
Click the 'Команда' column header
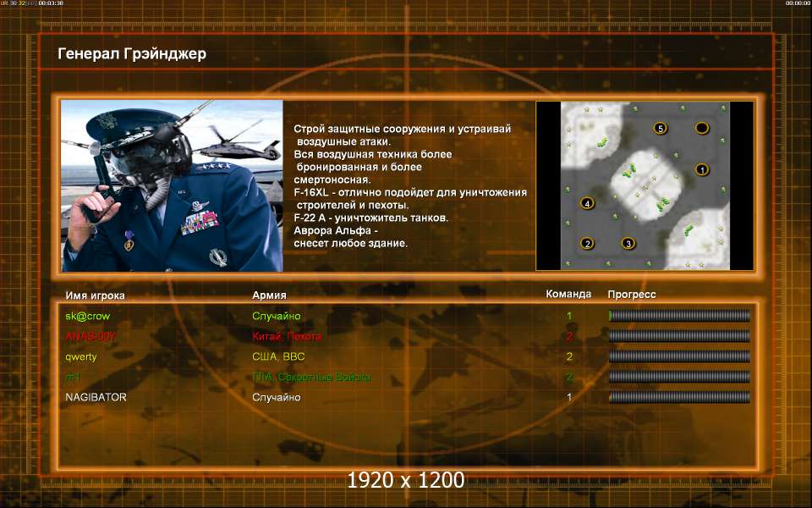point(568,294)
